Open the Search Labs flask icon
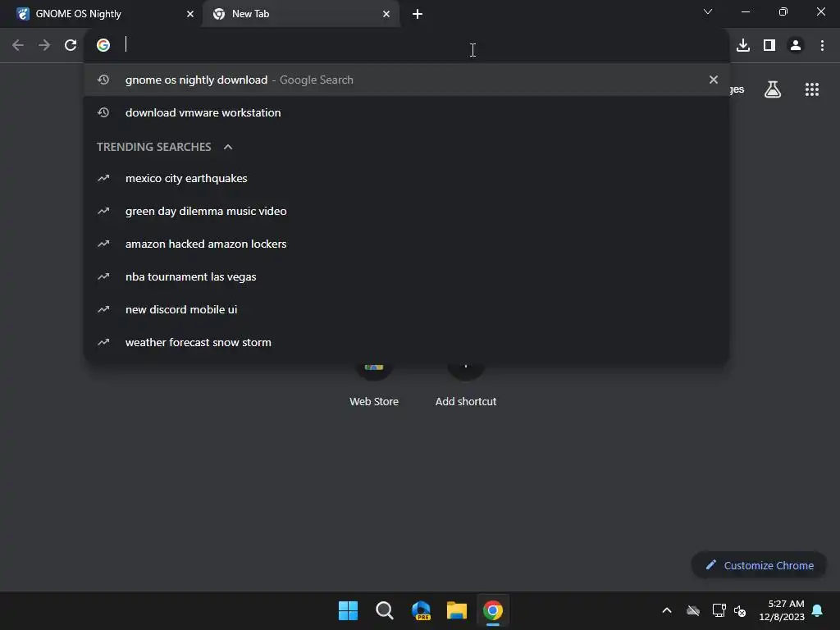This screenshot has height=630, width=840. click(773, 89)
